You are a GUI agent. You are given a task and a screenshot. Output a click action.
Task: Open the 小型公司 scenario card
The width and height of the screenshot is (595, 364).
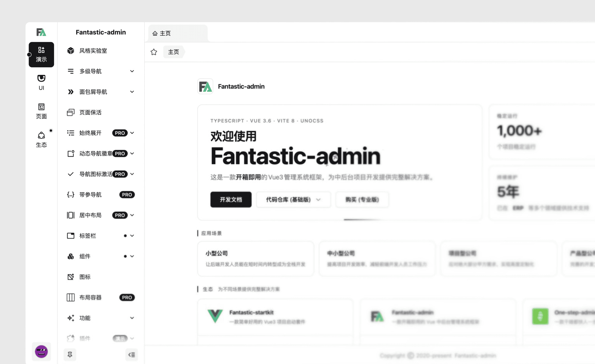255,258
